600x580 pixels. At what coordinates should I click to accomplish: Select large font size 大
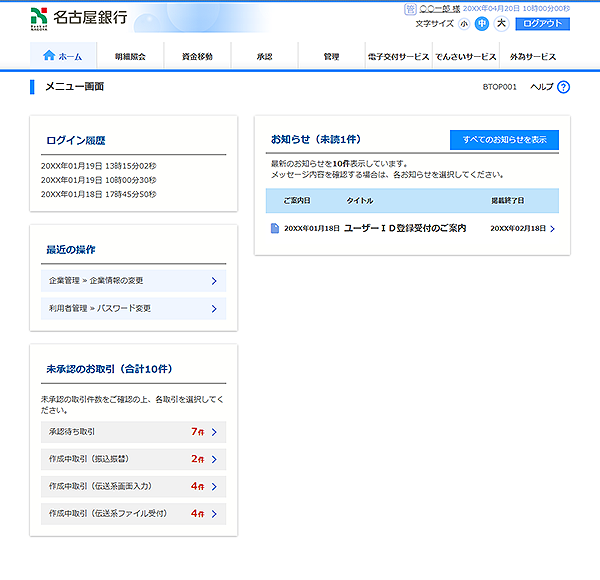[x=501, y=24]
